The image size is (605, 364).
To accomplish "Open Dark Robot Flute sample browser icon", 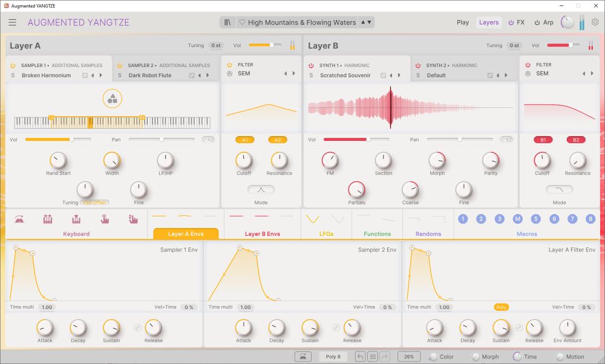I will click(x=192, y=75).
